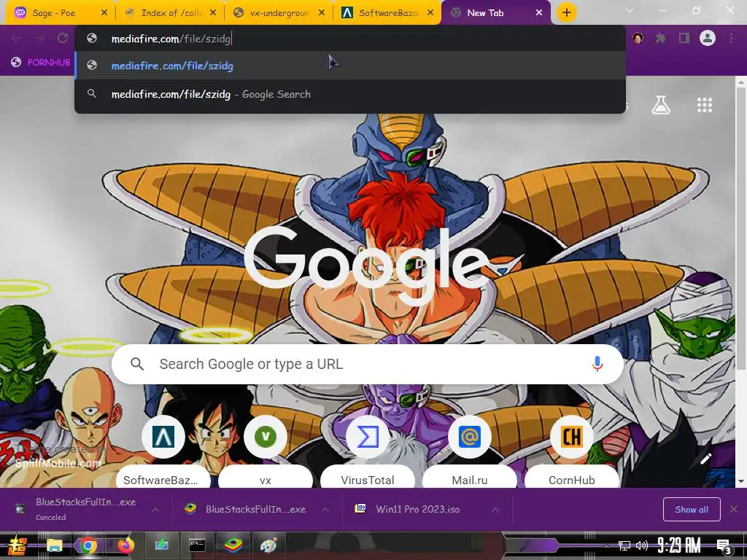Close the Sage - Poe tab
747x560 pixels.
point(104,13)
